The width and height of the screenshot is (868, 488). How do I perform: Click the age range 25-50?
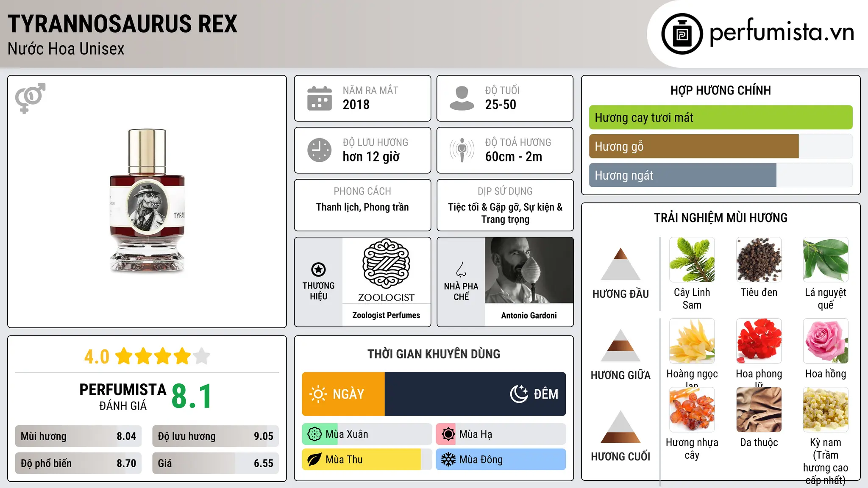coord(501,105)
